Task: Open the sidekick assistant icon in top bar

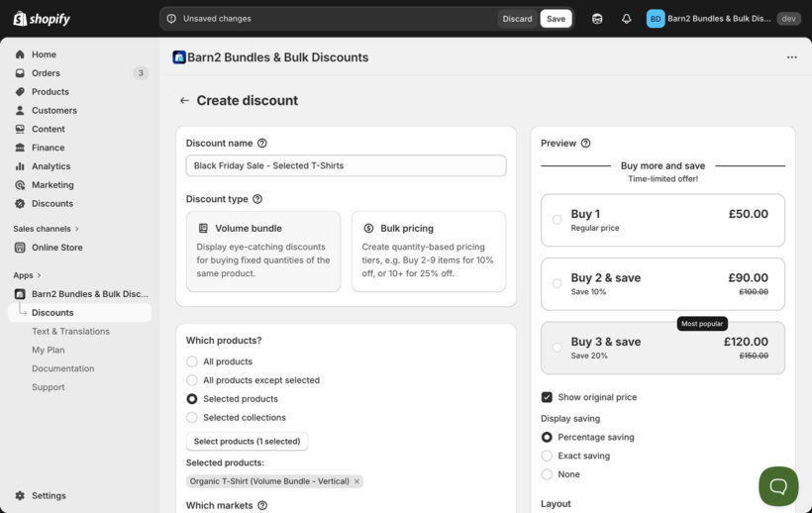Action: (x=597, y=19)
